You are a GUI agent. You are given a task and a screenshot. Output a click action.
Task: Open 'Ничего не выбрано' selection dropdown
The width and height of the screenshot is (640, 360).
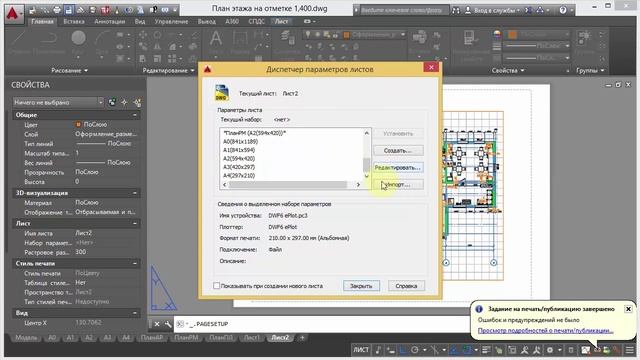[58, 102]
